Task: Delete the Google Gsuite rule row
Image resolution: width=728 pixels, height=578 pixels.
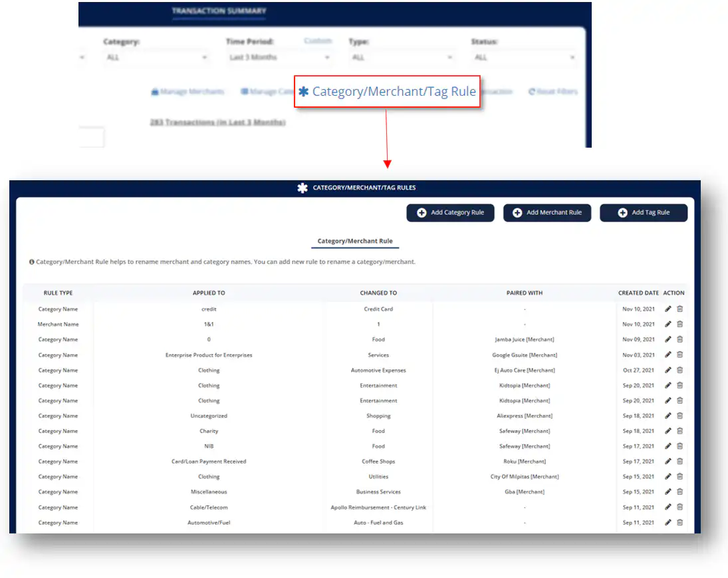Action: [x=679, y=355]
